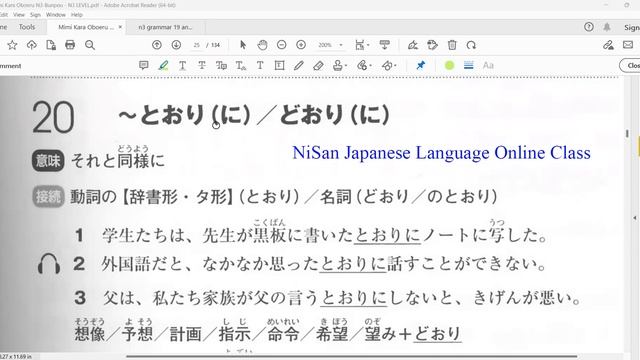Click the page number field showing 25
640x360 pixels.
[196, 45]
